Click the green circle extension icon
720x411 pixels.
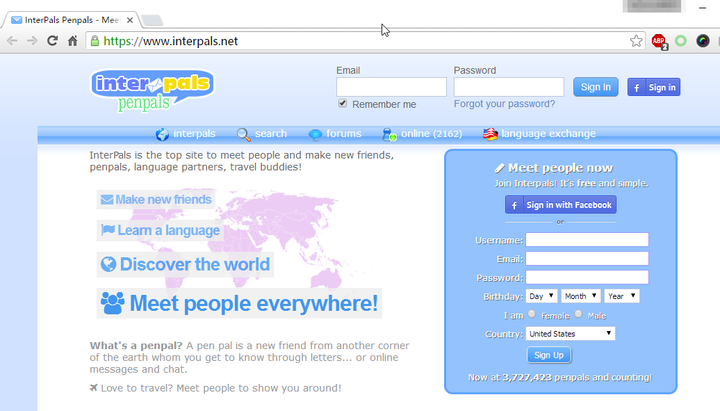681,41
